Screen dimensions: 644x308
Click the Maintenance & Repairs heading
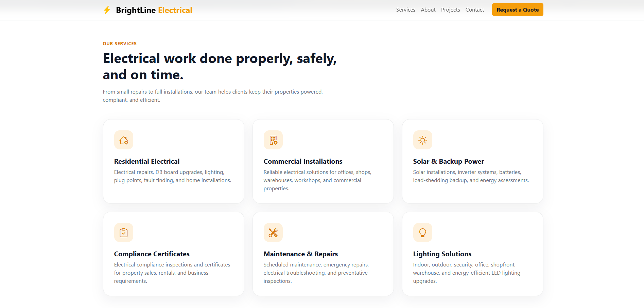301,254
